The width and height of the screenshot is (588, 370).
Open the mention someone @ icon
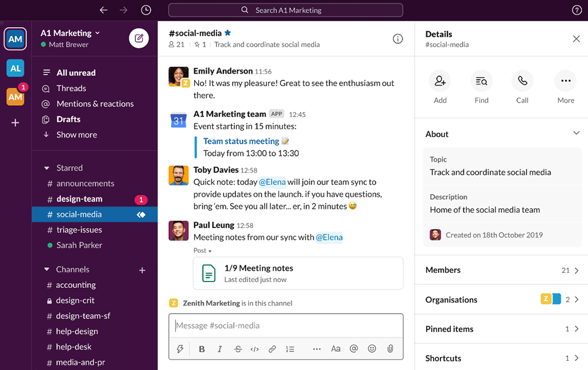coord(354,349)
